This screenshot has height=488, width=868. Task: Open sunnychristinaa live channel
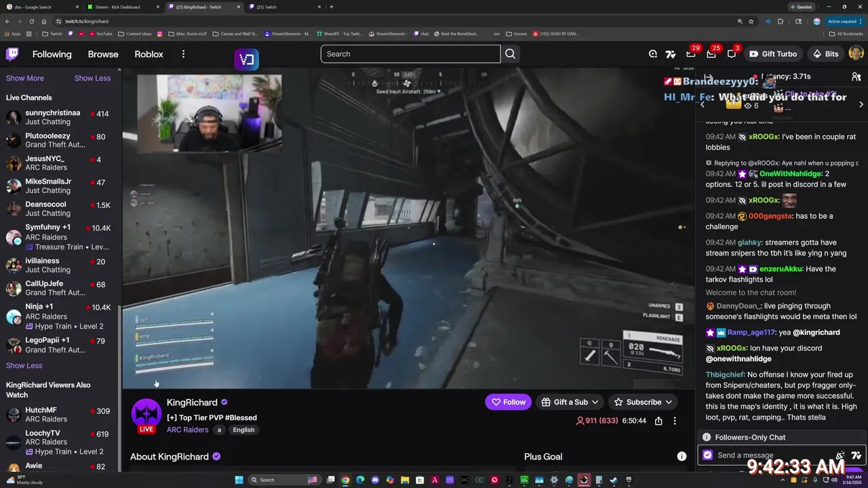[60, 117]
